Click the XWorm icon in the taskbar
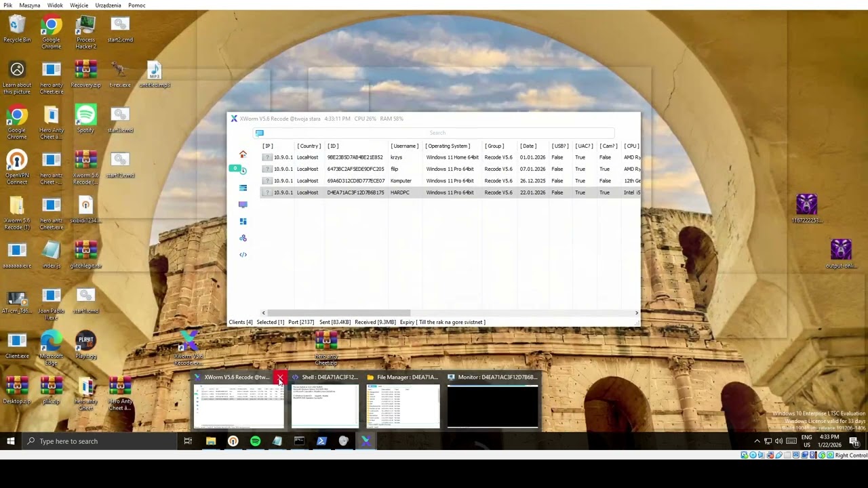This screenshot has height=488, width=868. coord(366,441)
